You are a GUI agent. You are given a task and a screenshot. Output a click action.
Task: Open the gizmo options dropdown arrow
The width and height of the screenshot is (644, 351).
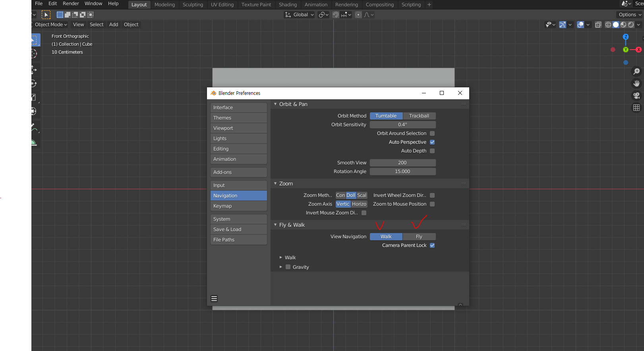click(x=570, y=25)
